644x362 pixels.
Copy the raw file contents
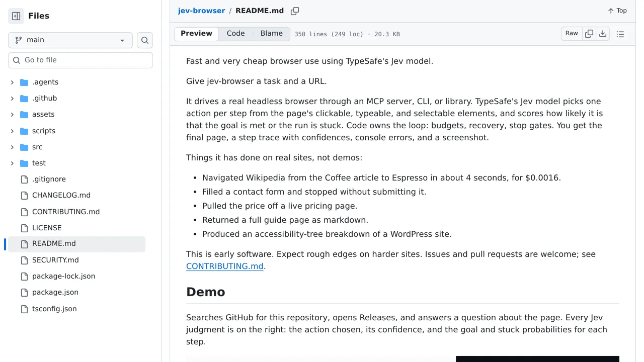tap(589, 34)
